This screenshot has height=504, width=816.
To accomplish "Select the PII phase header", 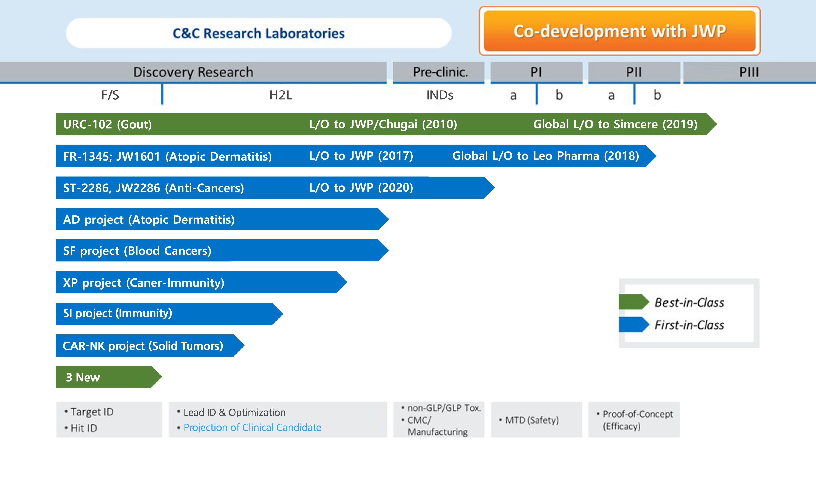I will [x=634, y=72].
